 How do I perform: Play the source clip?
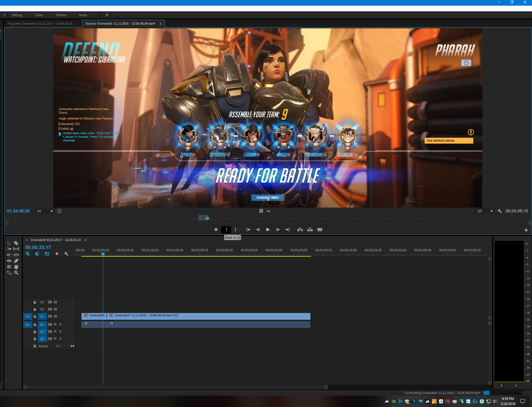point(268,230)
